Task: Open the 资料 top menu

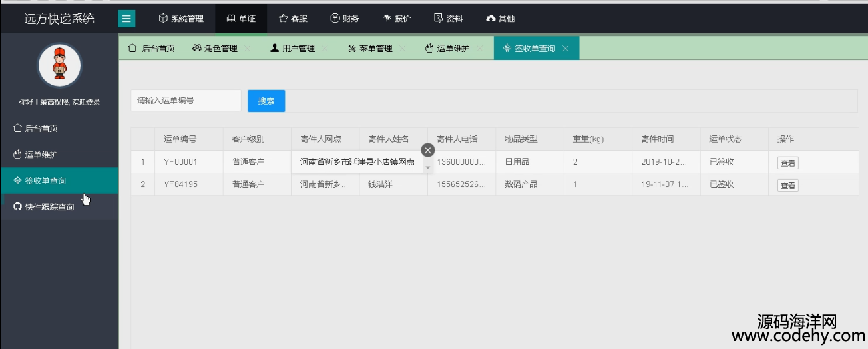Action: pyautogui.click(x=449, y=19)
